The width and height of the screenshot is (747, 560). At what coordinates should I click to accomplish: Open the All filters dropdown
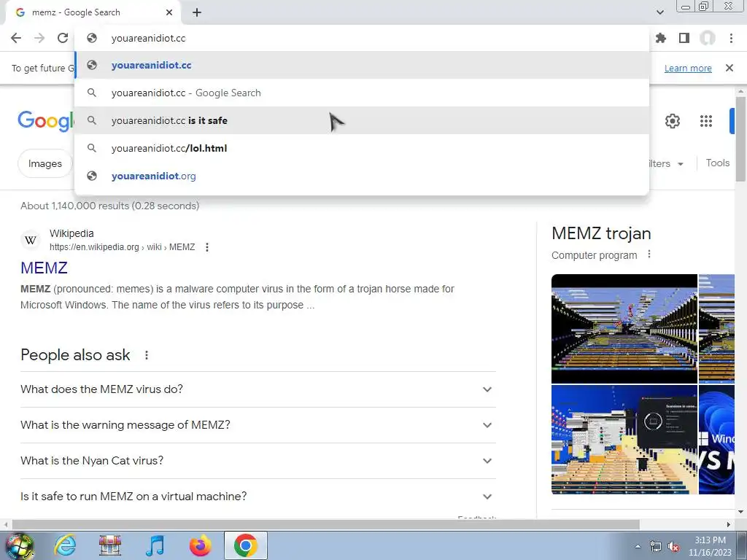click(x=667, y=163)
